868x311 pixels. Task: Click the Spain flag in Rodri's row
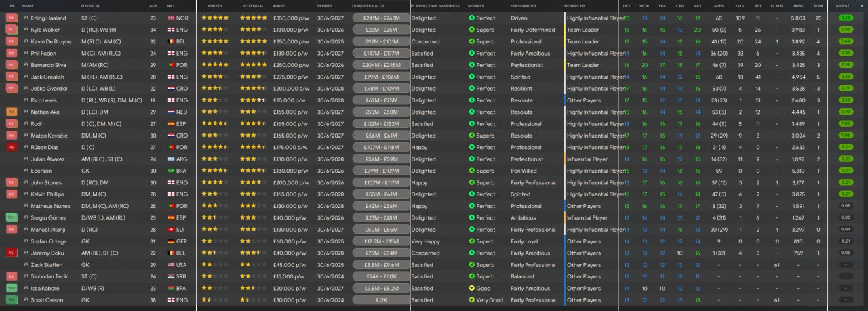[170, 124]
